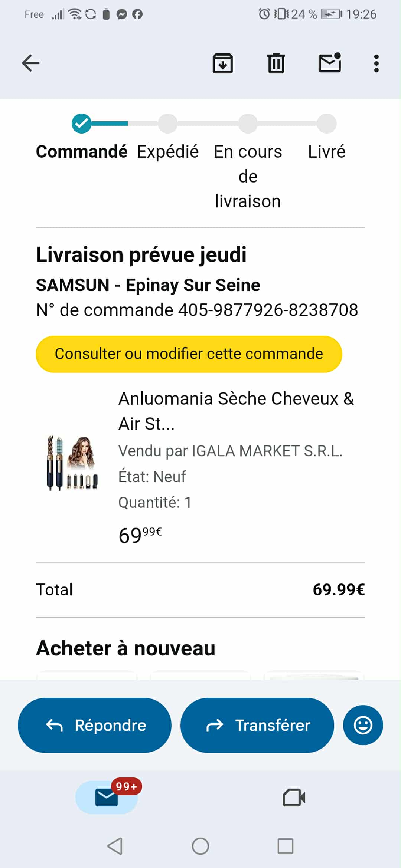Open Android recent apps button
Screen dimensions: 401x868
click(x=285, y=846)
